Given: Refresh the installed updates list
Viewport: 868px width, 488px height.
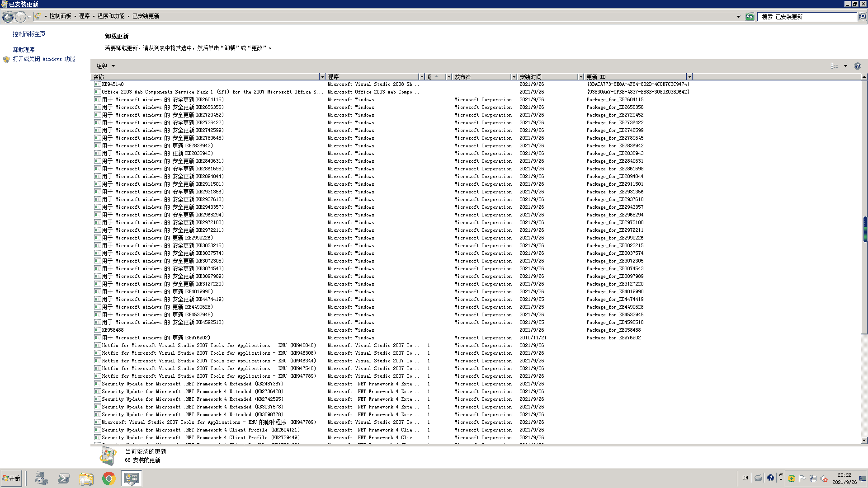Looking at the screenshot, I should coord(750,17).
